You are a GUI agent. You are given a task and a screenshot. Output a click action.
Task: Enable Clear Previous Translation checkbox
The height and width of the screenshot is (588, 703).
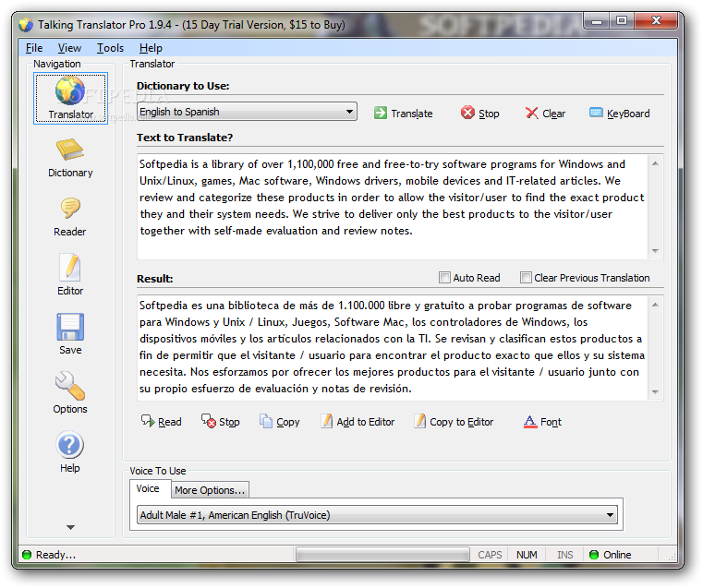(526, 278)
